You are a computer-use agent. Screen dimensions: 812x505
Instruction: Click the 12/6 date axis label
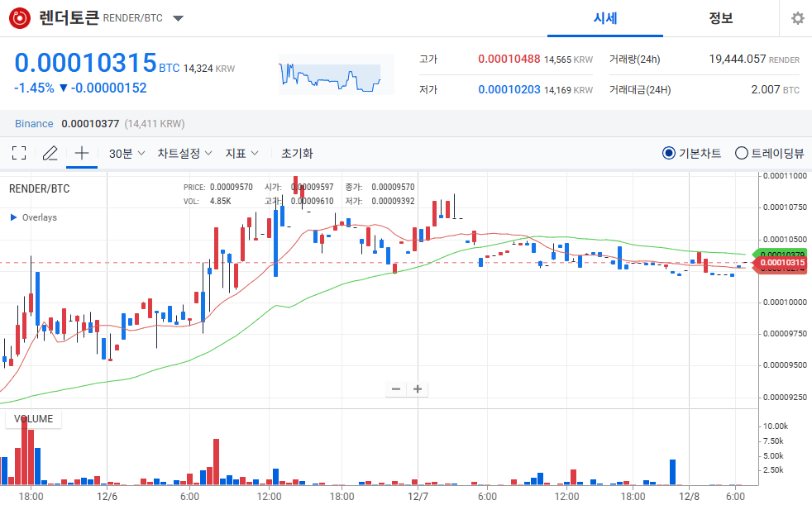107,497
